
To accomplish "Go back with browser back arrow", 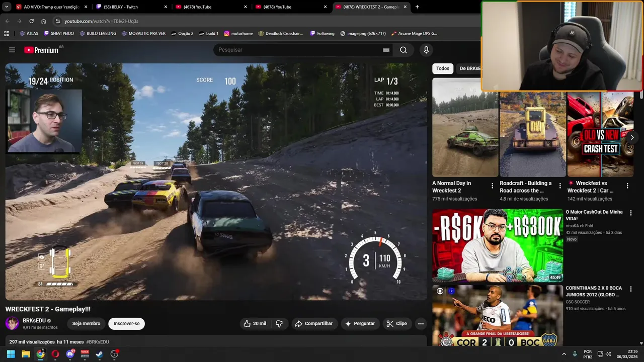I will click(7, 21).
